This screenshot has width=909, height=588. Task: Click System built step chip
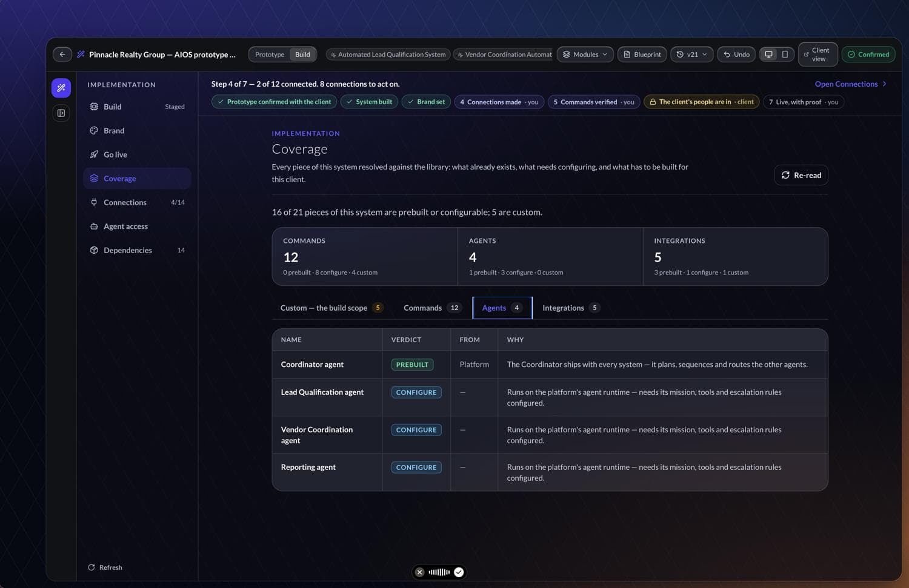pyautogui.click(x=369, y=102)
